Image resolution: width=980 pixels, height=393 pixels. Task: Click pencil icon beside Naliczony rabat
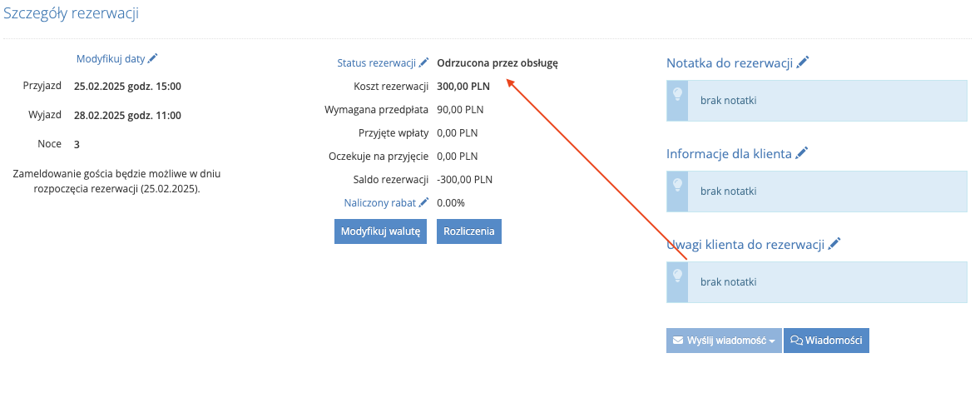point(424,202)
